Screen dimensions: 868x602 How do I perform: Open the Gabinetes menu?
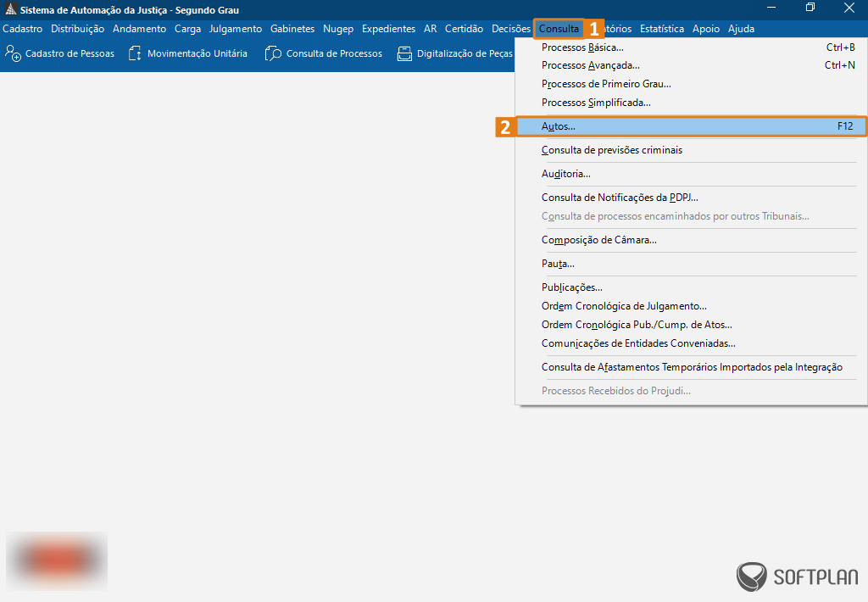[292, 29]
